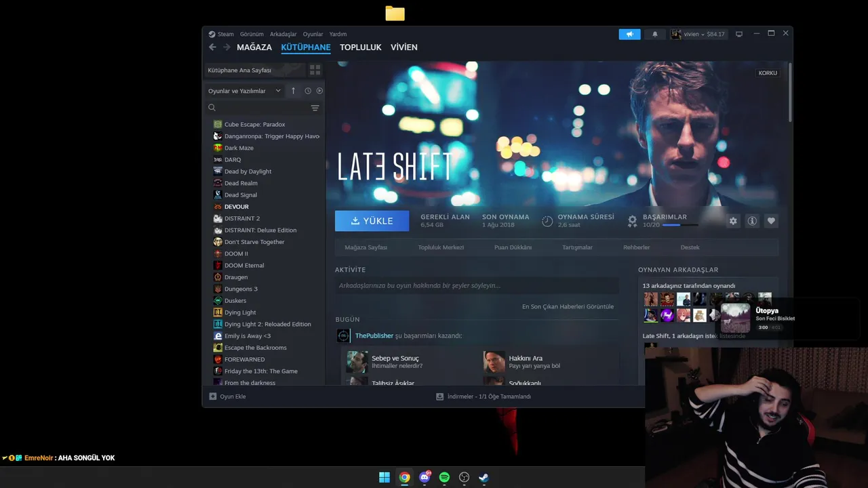
Task: Go forward with the right arrow
Action: [x=226, y=47]
